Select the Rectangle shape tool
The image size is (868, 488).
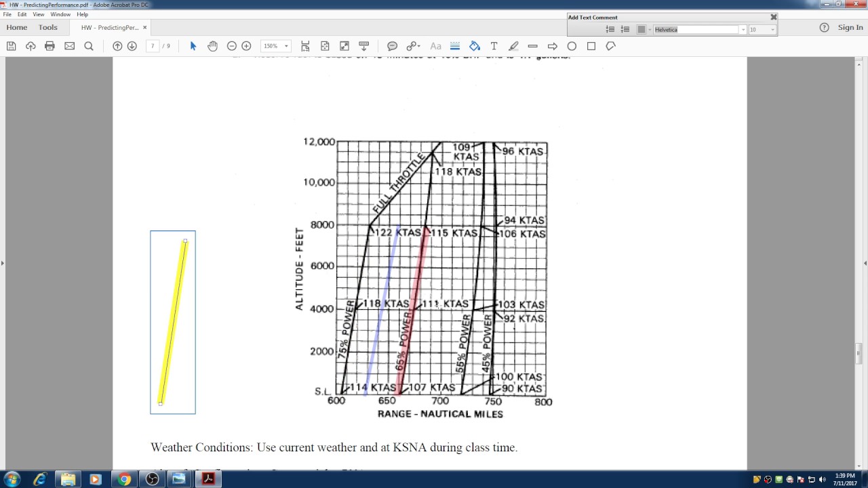coord(591,46)
